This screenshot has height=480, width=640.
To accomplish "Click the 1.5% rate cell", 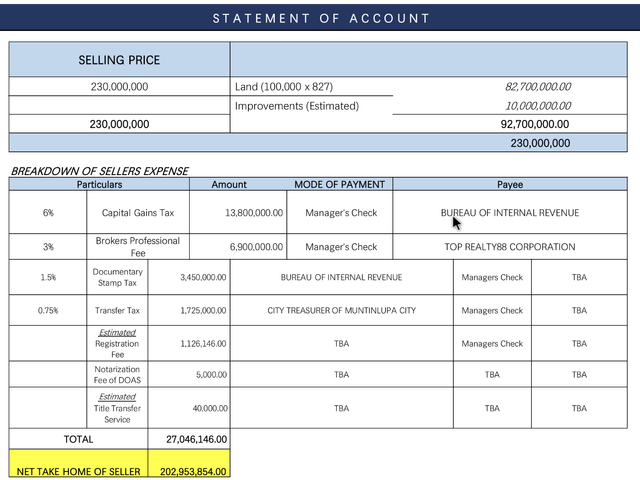I will (48, 277).
